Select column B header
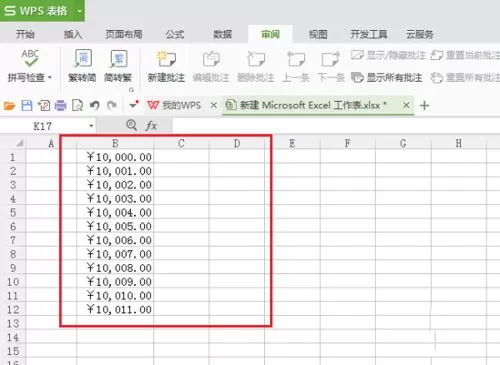500x365 pixels. (115, 144)
